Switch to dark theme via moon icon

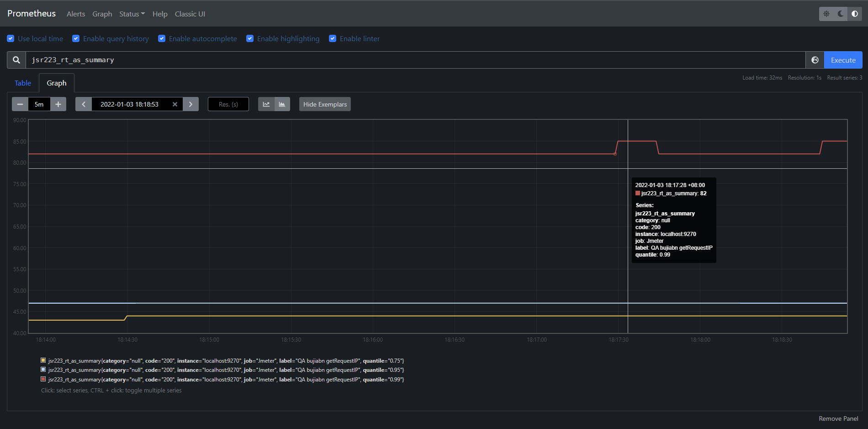(x=841, y=14)
